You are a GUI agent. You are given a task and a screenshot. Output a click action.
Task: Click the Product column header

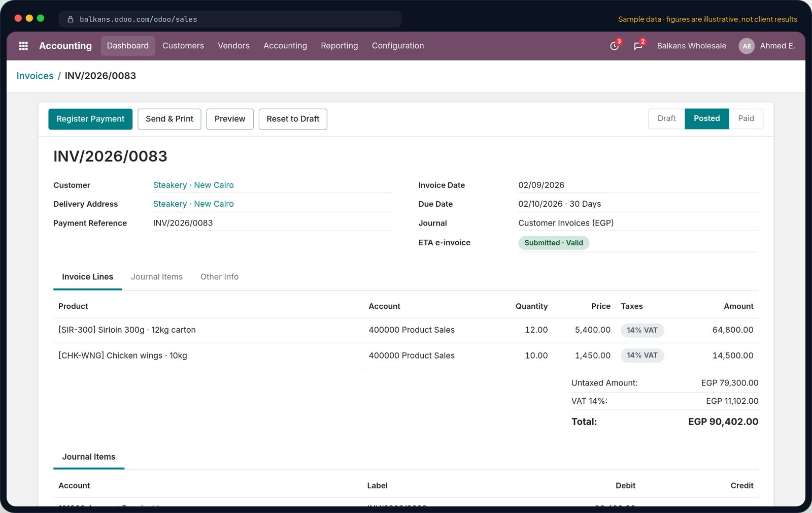[x=73, y=306]
